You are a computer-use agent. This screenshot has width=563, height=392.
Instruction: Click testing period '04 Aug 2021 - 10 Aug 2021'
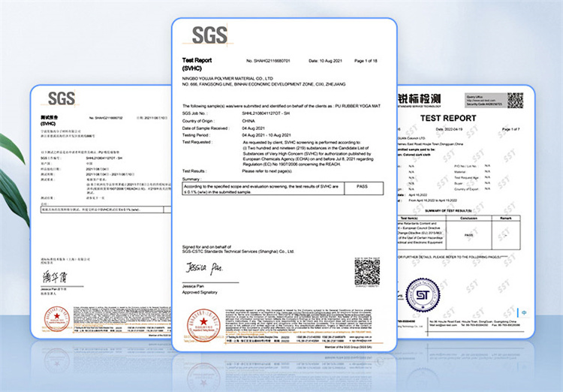click(x=266, y=135)
